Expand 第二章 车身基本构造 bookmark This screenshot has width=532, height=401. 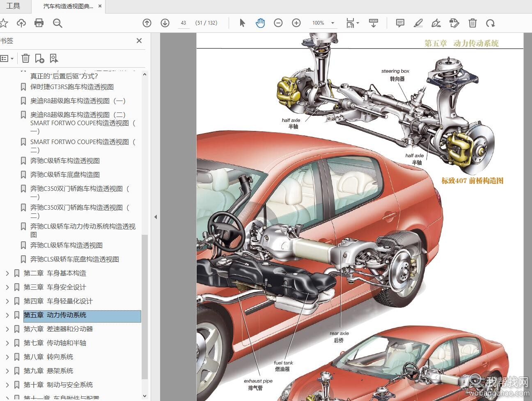[7, 273]
